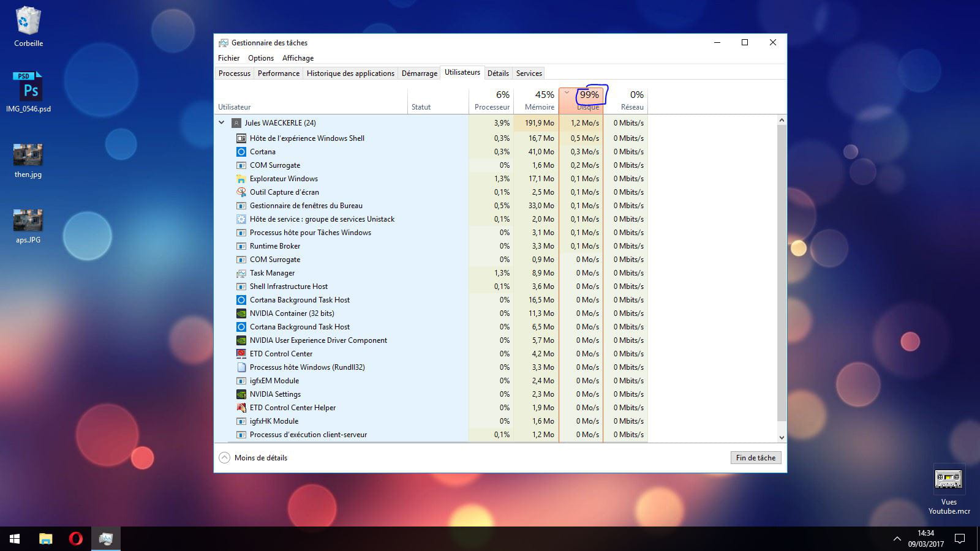Open the Options menu
Image resolution: width=980 pixels, height=551 pixels.
point(261,58)
